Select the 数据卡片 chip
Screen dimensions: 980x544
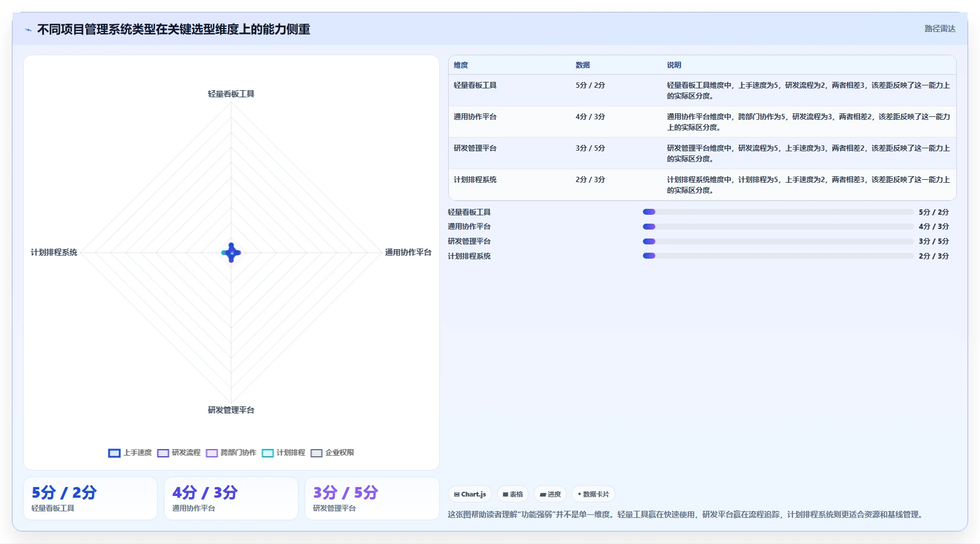pos(593,494)
